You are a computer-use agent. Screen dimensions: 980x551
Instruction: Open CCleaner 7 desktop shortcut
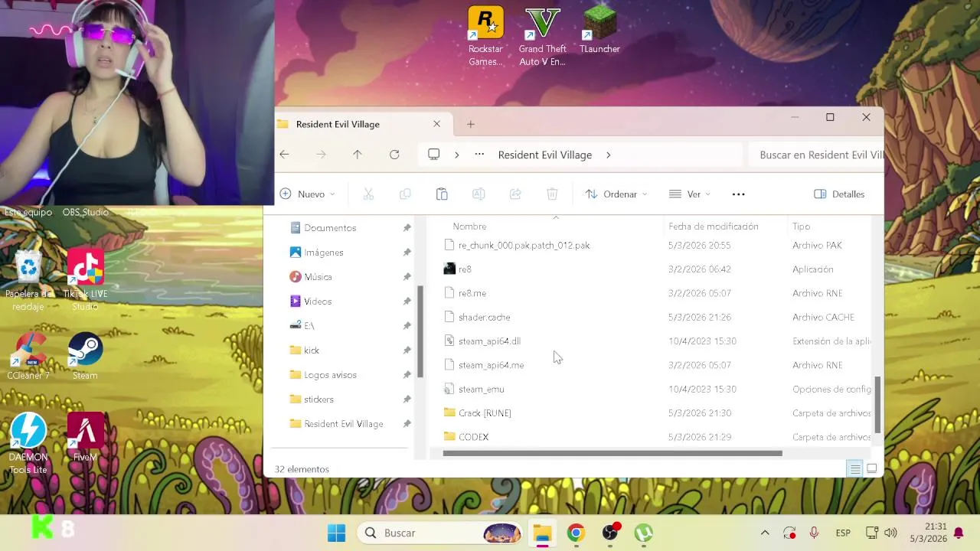pyautogui.click(x=28, y=356)
